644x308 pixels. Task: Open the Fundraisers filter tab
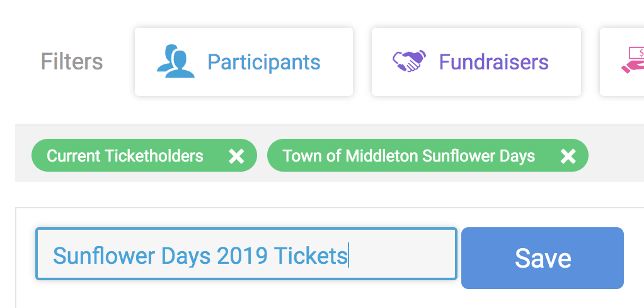click(476, 62)
